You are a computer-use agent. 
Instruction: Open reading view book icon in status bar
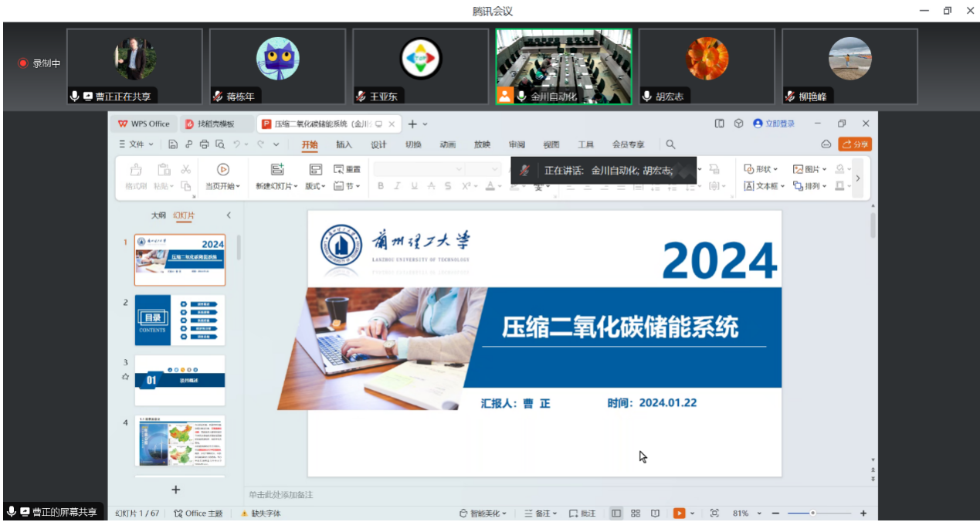[655, 514]
